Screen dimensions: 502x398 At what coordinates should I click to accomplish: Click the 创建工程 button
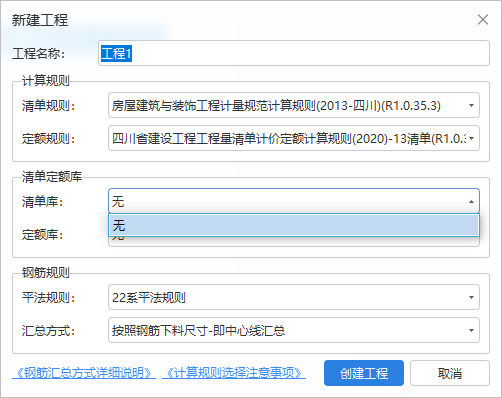pyautogui.click(x=364, y=373)
